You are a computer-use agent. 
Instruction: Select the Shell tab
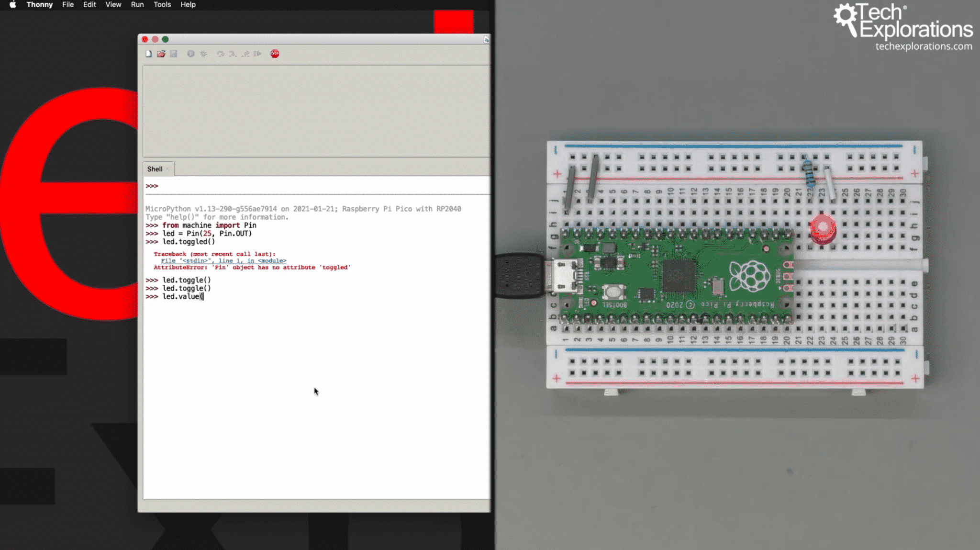(155, 169)
